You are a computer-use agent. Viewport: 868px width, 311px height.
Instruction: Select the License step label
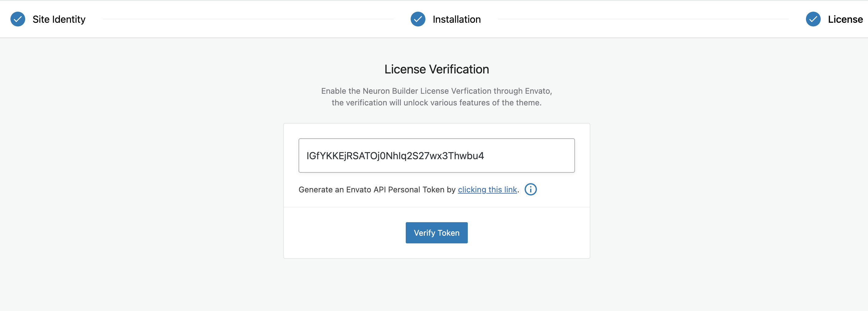tap(845, 19)
